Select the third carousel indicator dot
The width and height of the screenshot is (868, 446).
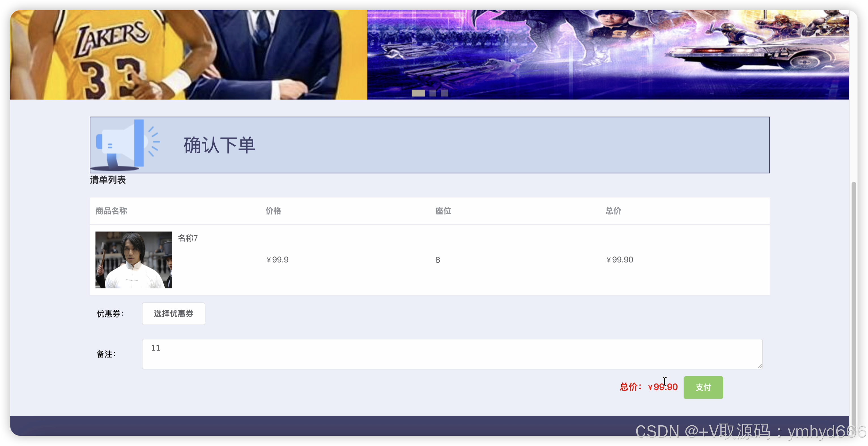coord(444,93)
